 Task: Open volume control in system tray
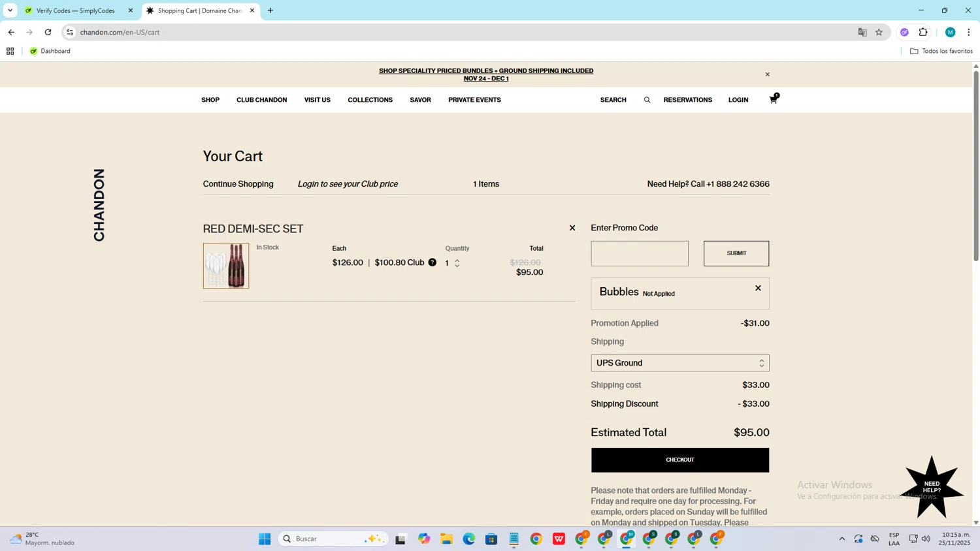coord(926,539)
